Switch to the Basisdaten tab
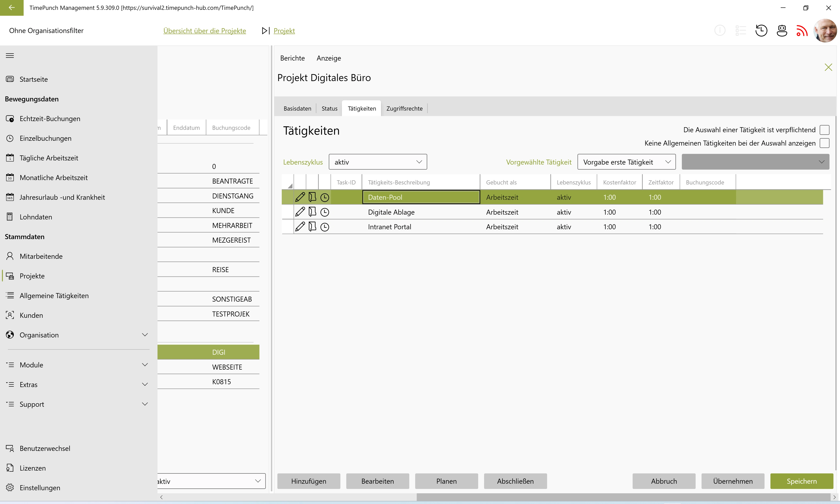The width and height of the screenshot is (840, 504). (x=297, y=108)
